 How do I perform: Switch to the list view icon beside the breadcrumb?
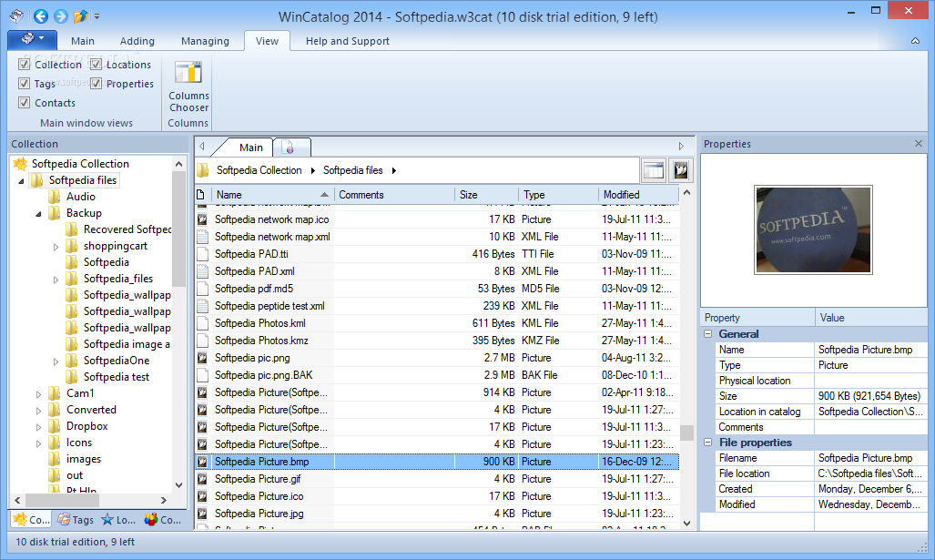[x=654, y=170]
